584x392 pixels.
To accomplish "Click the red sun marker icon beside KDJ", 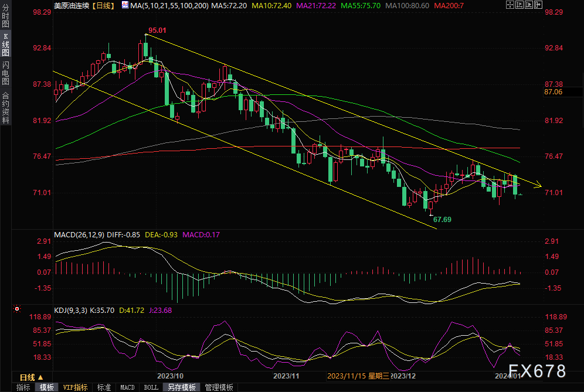I will (17, 309).
